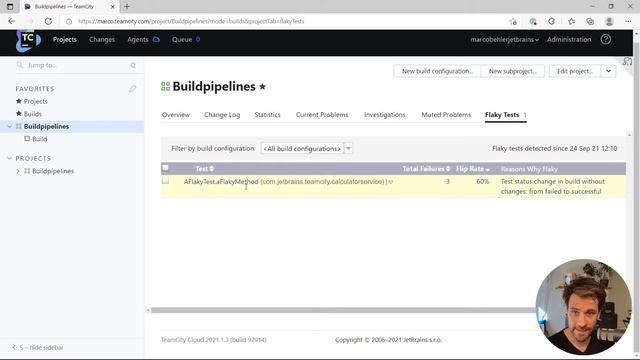
Task: Open the AFlakyTest.aFlakyMethod test link
Action: click(x=221, y=182)
